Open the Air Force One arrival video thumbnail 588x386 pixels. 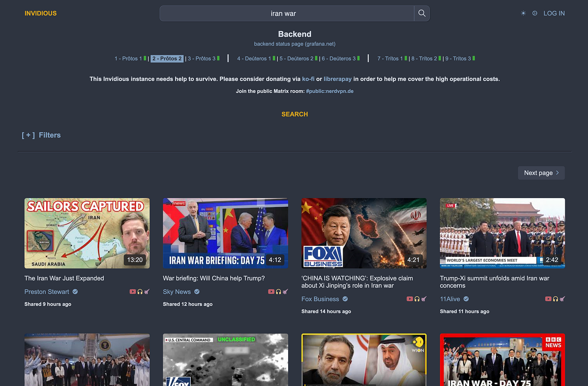tap(87, 360)
